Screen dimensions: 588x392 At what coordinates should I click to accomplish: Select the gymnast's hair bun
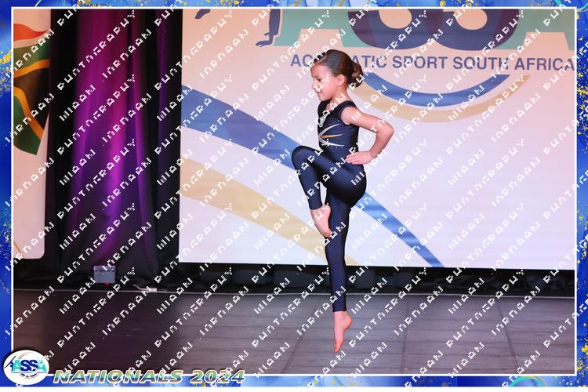(x=358, y=71)
